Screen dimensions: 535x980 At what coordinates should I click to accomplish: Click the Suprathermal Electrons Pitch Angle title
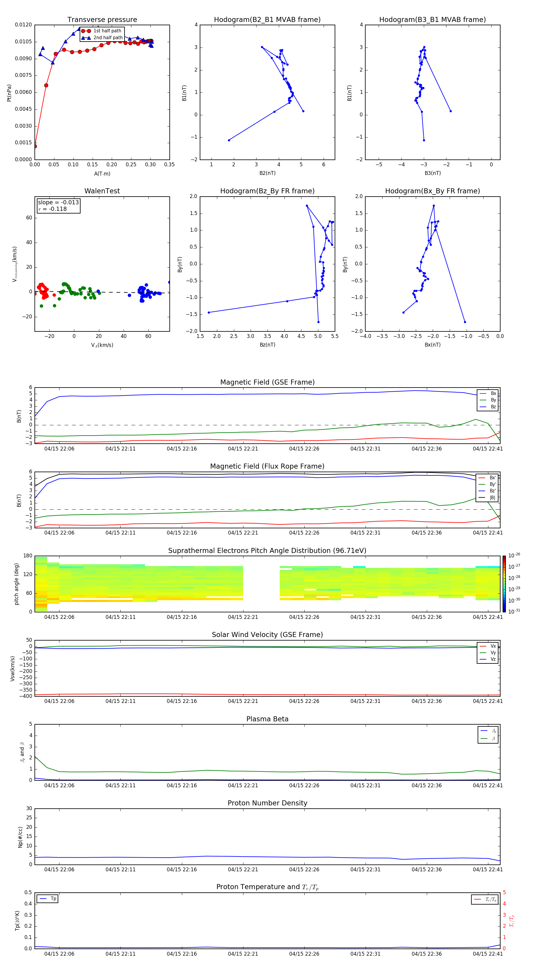click(x=267, y=551)
